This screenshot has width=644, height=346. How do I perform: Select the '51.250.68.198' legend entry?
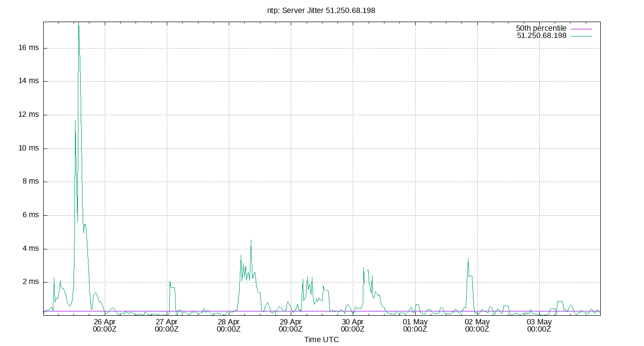[542, 36]
